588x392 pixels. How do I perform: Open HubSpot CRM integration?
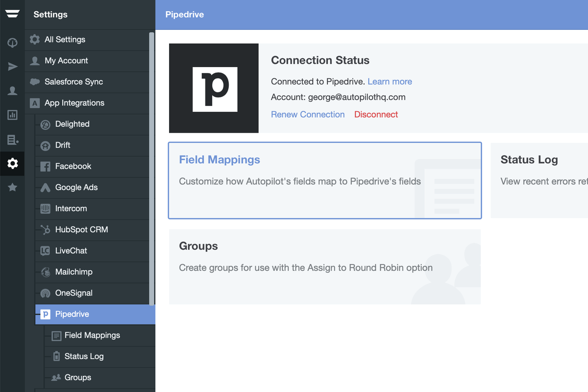pos(92,230)
